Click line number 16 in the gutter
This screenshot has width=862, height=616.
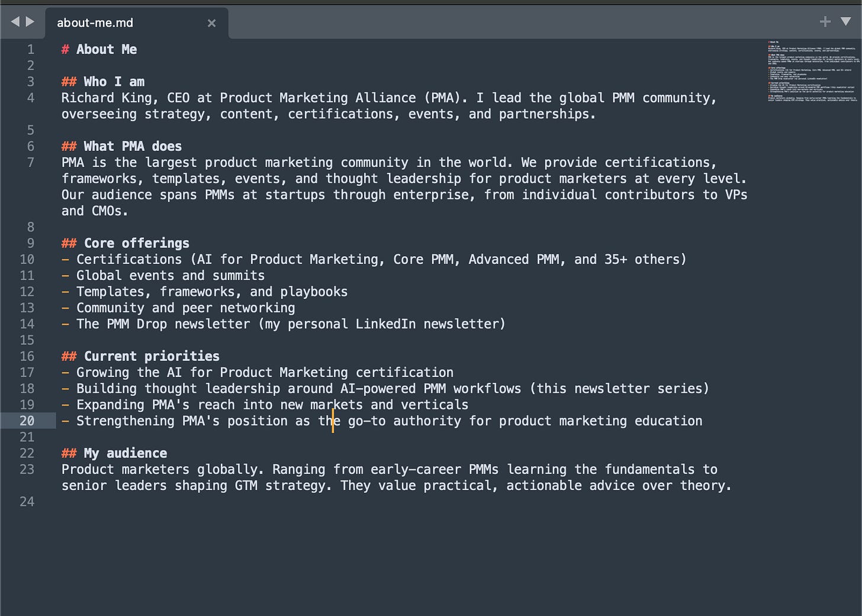[x=27, y=356]
